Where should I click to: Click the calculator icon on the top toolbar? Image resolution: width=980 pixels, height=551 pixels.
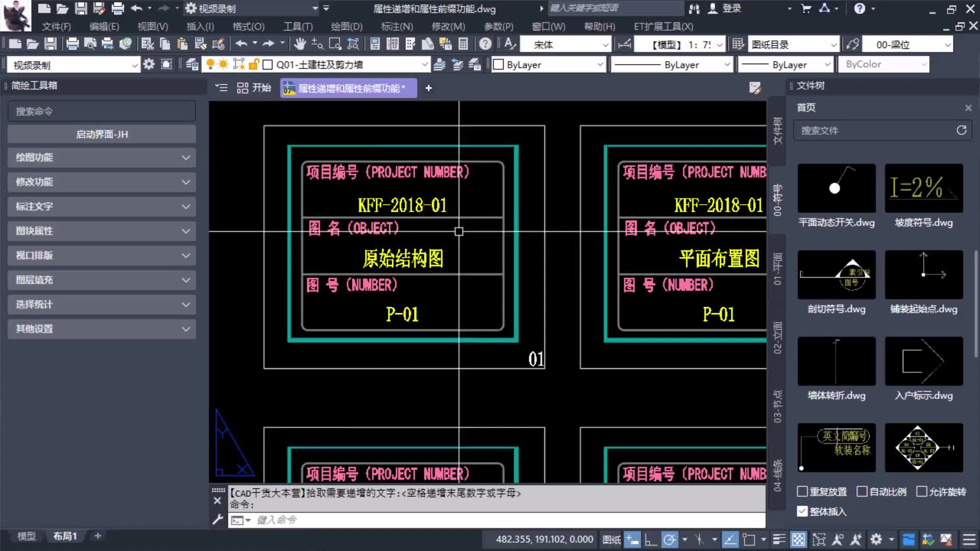(463, 44)
